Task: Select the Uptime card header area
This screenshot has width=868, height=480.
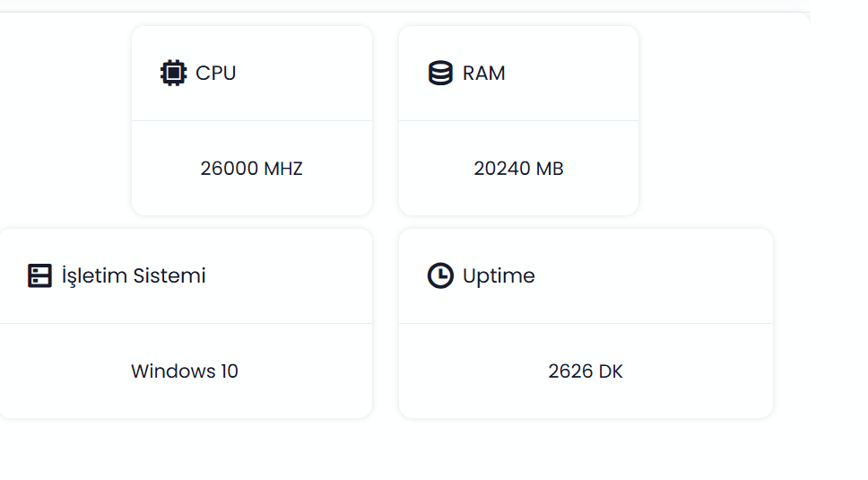Action: tap(586, 275)
